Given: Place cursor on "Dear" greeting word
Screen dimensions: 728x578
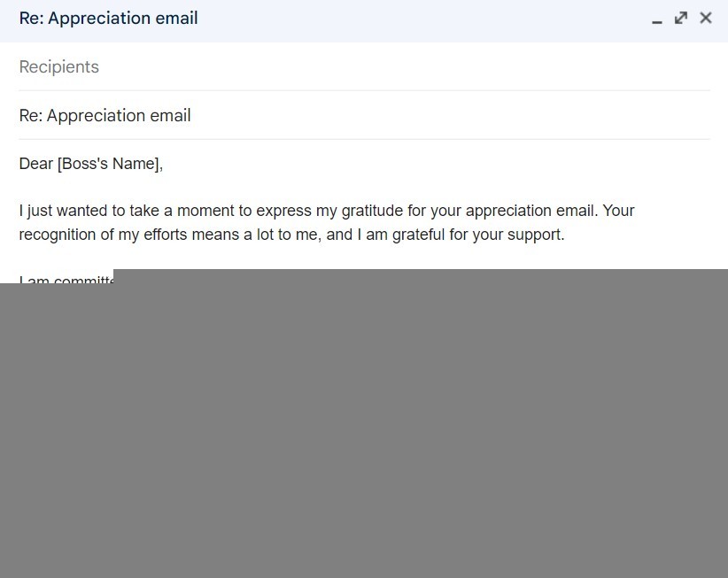Looking at the screenshot, I should point(36,164).
